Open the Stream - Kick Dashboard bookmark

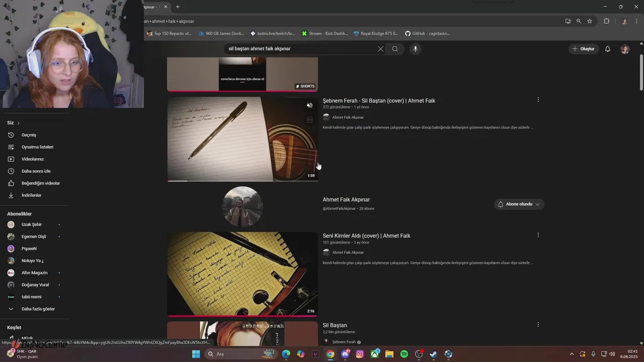pyautogui.click(x=325, y=34)
